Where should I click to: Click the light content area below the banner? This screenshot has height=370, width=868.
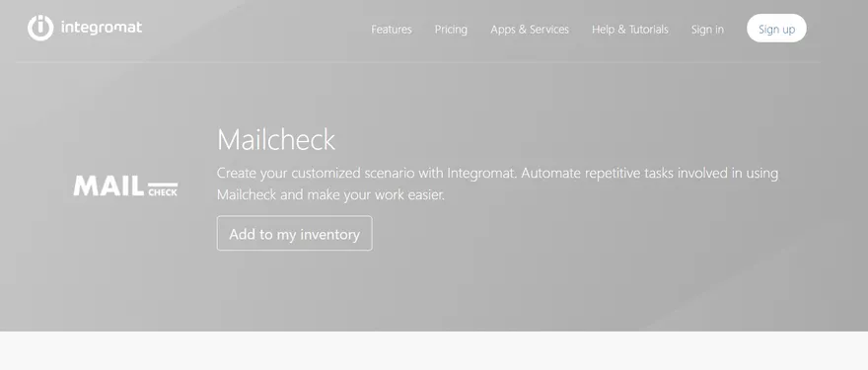[x=434, y=350]
